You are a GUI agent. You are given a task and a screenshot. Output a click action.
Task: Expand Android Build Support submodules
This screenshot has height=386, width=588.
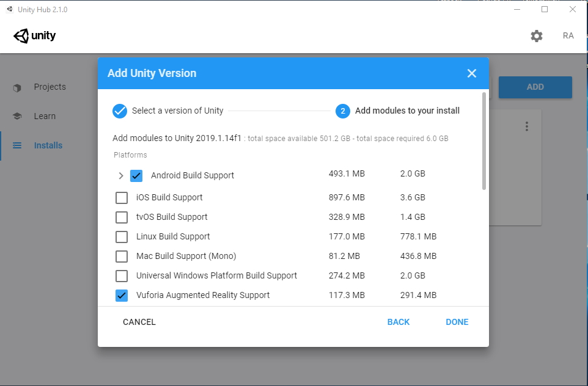(x=121, y=175)
